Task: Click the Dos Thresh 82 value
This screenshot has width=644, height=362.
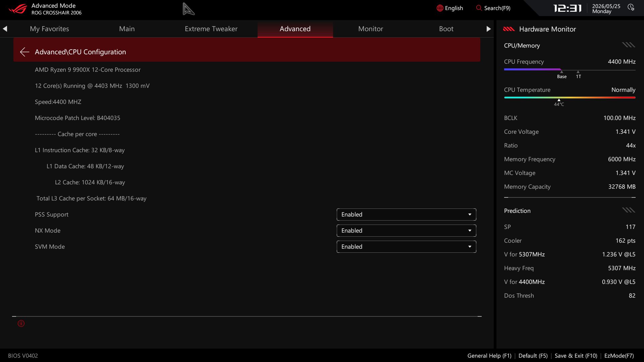Action: point(632,296)
